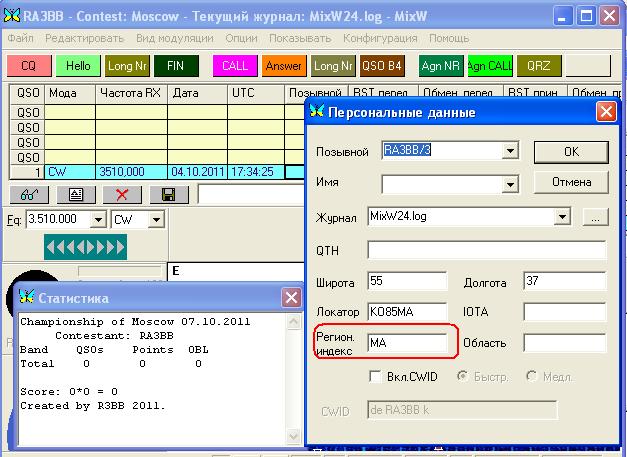Select the Быстр. radio button

(462, 377)
